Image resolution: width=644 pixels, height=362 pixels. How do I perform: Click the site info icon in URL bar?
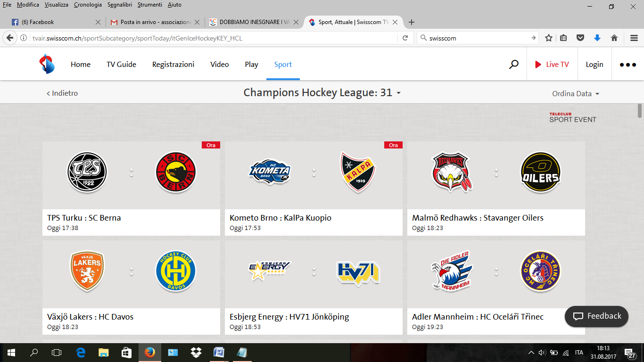pyautogui.click(x=24, y=38)
